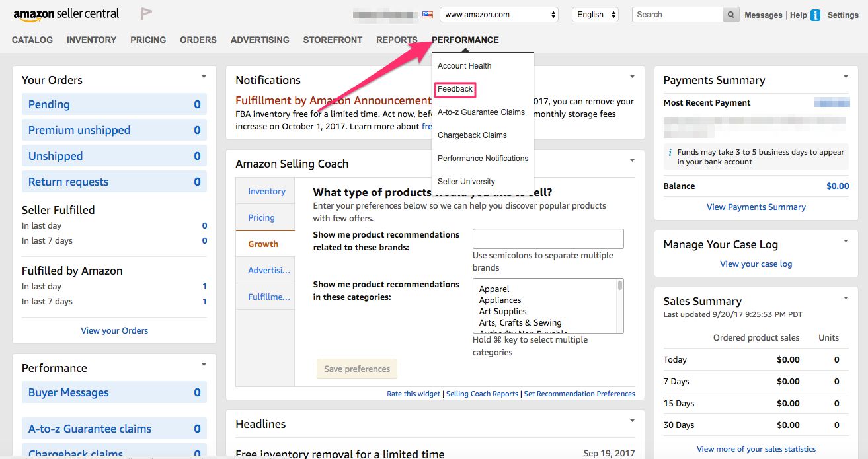Open the ADVERTISING menu
The height and width of the screenshot is (459, 868).
[x=260, y=40]
